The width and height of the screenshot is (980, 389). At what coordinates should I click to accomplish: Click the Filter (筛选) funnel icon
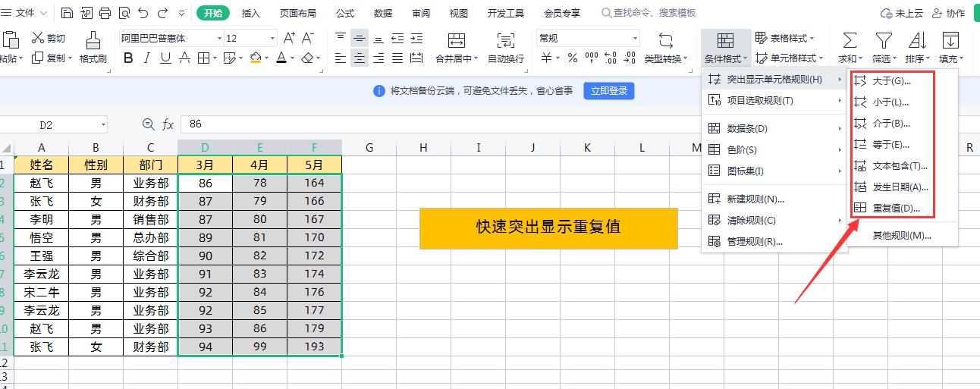(883, 40)
